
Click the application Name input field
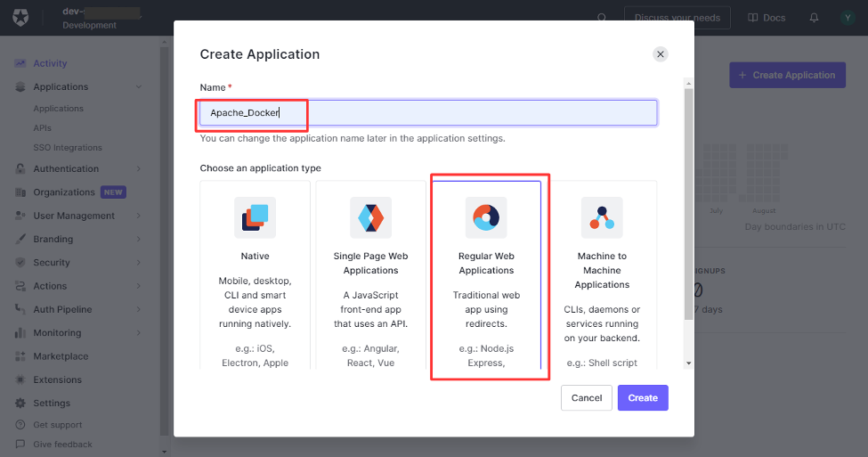[428, 113]
